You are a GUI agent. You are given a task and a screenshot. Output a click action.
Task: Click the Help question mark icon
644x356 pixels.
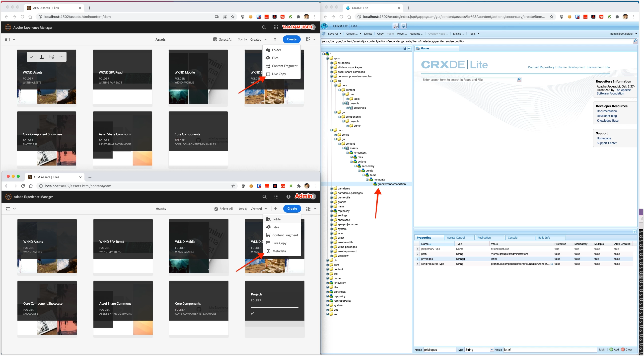click(x=288, y=197)
